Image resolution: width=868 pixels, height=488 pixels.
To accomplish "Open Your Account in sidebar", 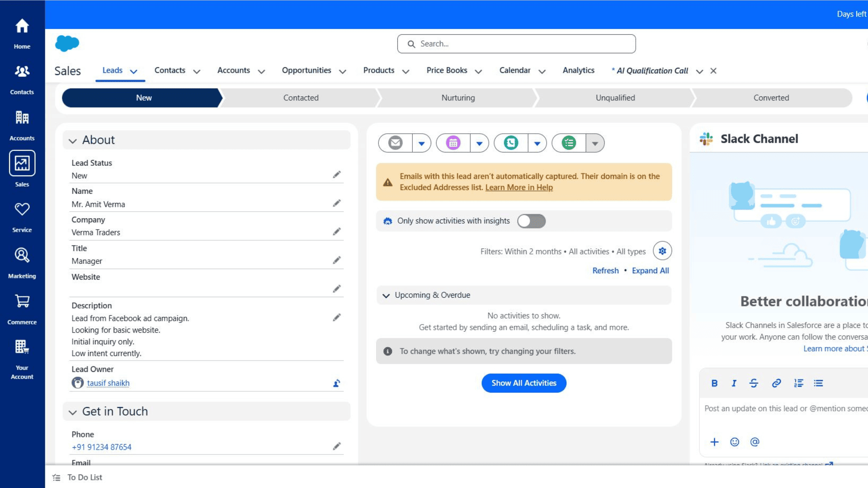I will (x=22, y=359).
